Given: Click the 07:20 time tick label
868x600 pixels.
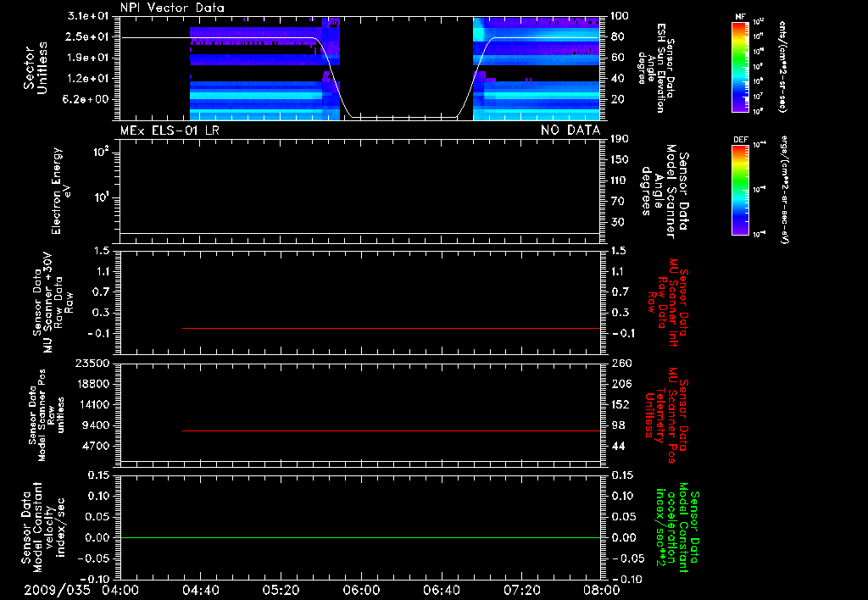Looking at the screenshot, I should pos(521,590).
